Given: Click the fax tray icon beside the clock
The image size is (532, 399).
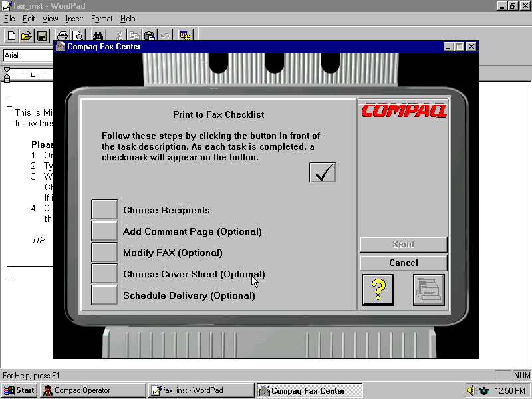Looking at the screenshot, I should click(484, 391).
